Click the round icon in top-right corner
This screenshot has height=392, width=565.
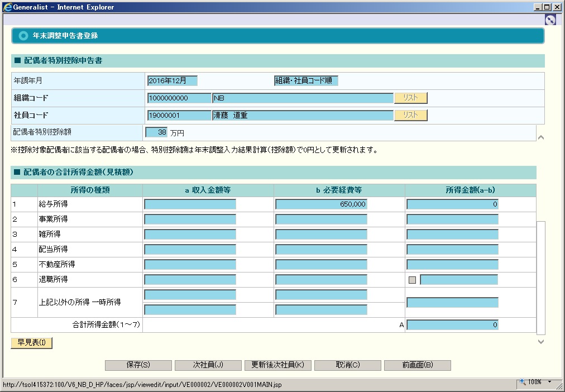coord(550,20)
